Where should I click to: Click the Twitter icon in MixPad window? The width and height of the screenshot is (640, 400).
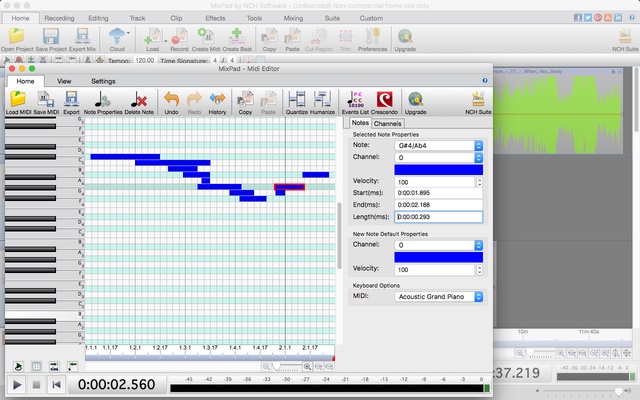coord(588,17)
